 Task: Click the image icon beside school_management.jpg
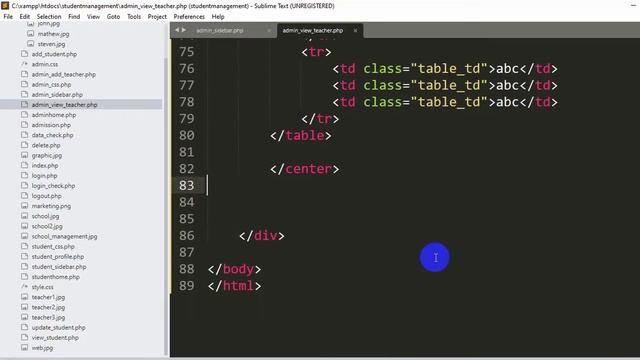(x=24, y=236)
